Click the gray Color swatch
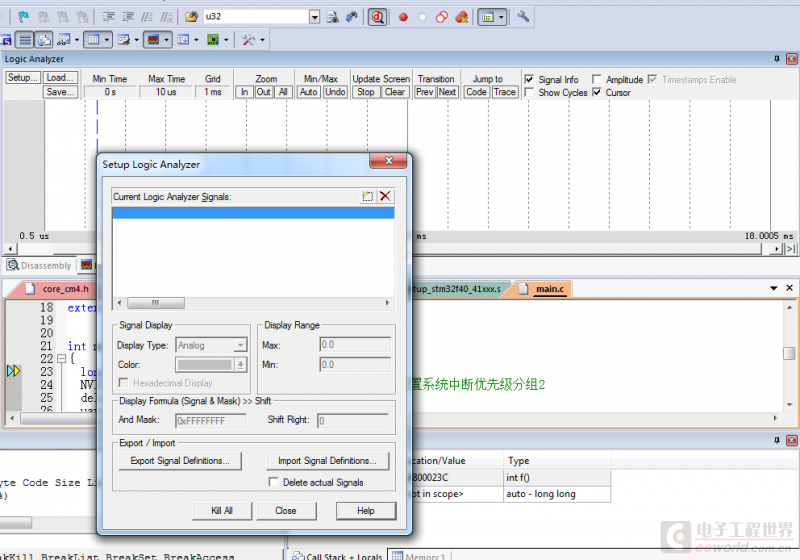Screen dimensions: 800x560 tap(205, 365)
